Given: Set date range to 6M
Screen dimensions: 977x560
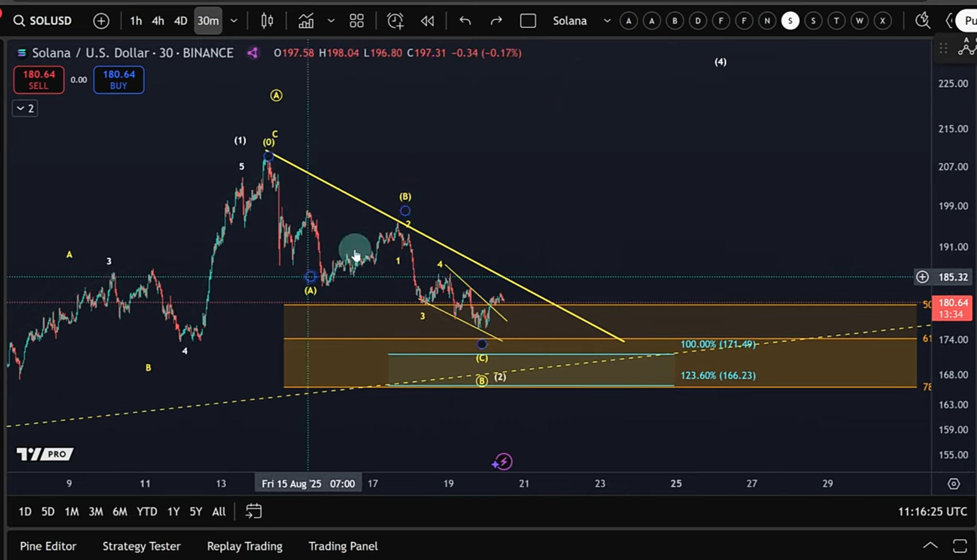Looking at the screenshot, I should [x=120, y=512].
